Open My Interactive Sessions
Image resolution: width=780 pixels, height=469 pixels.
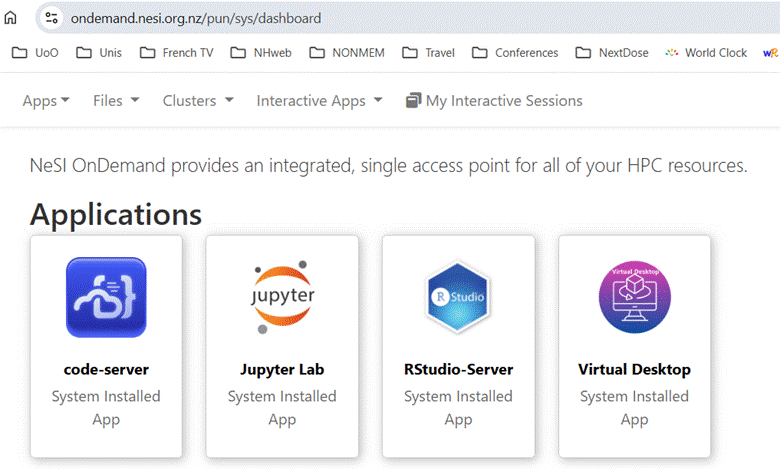tap(494, 101)
